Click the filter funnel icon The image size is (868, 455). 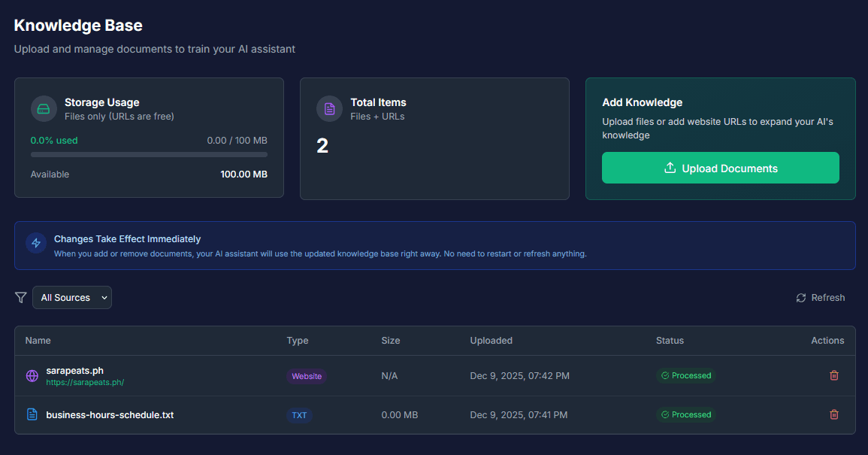coord(21,298)
